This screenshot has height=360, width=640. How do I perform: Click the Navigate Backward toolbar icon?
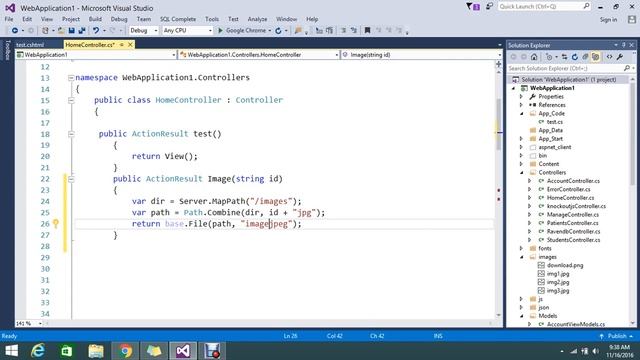click(15, 31)
